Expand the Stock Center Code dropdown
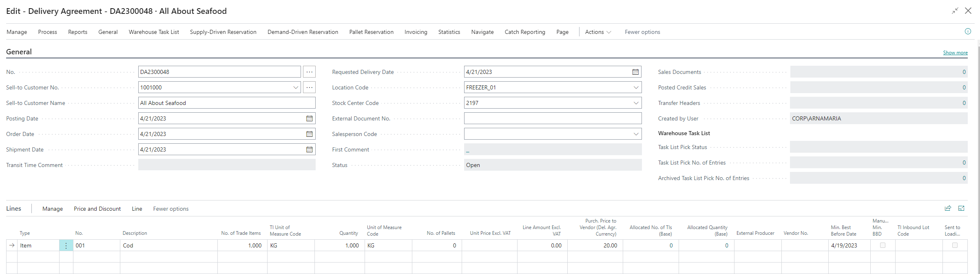This screenshot has height=274, width=980. (x=636, y=103)
